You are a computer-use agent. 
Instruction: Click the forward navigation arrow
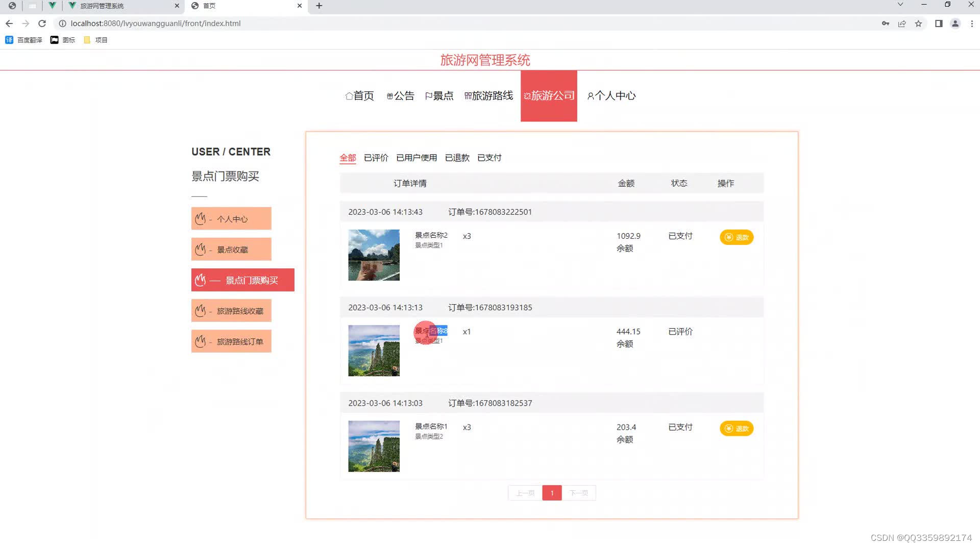point(26,23)
